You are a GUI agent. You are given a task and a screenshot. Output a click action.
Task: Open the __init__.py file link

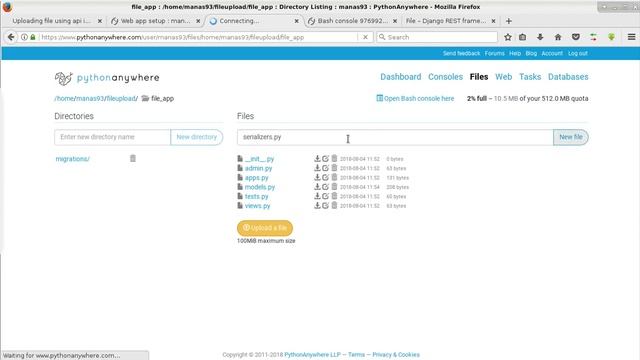259,159
